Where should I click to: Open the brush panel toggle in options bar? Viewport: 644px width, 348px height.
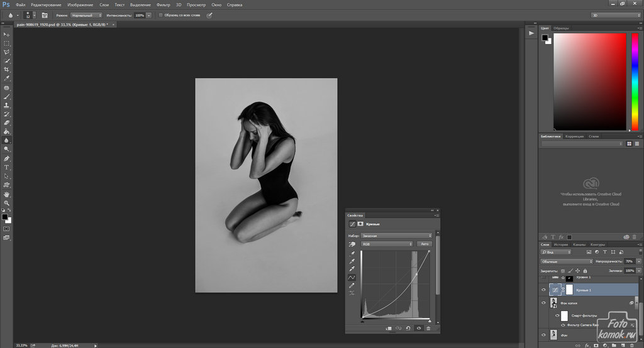pos(45,15)
